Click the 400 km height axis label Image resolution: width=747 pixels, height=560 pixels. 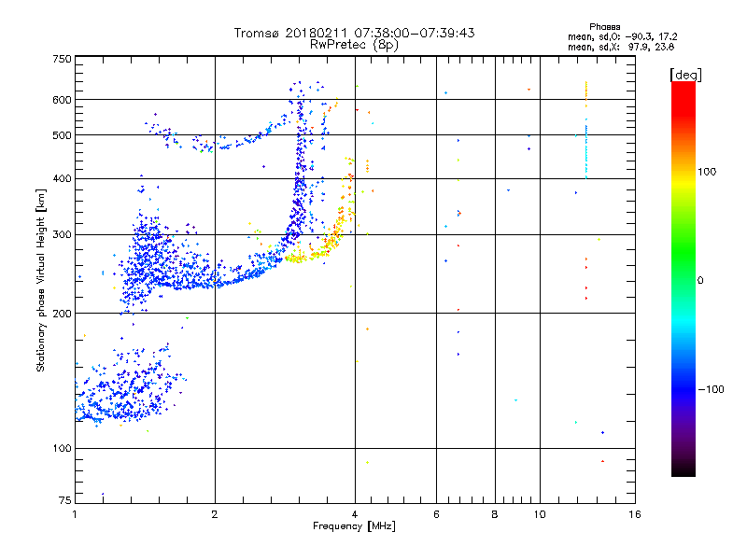[62, 178]
